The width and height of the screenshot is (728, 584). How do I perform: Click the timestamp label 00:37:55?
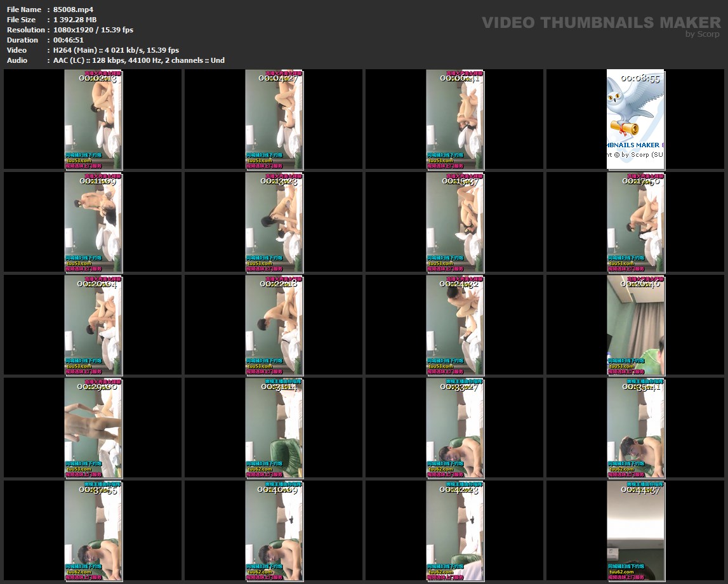pyautogui.click(x=98, y=489)
